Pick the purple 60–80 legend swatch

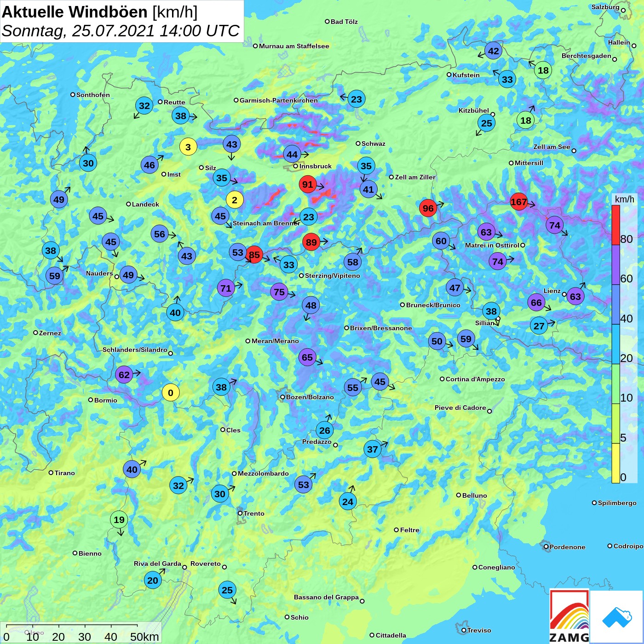615,264
